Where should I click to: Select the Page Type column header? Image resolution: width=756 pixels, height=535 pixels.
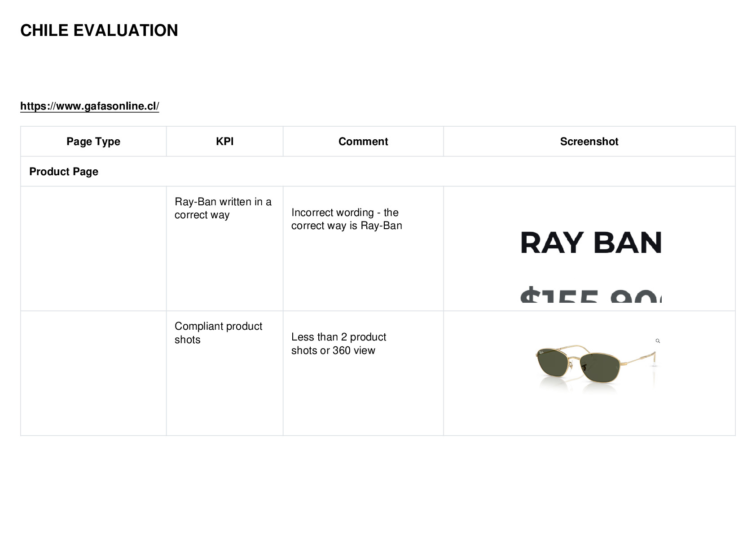pyautogui.click(x=93, y=141)
